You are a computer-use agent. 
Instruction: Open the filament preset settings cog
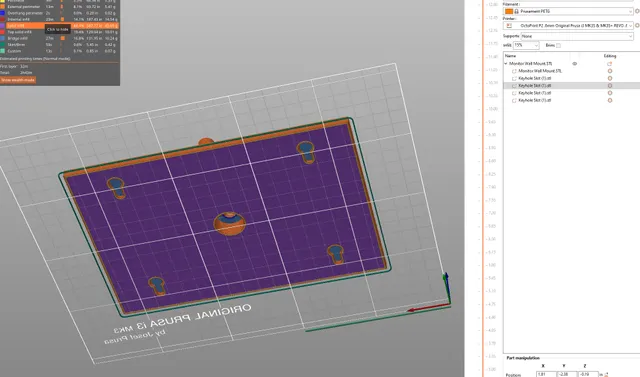pyautogui.click(x=638, y=11)
